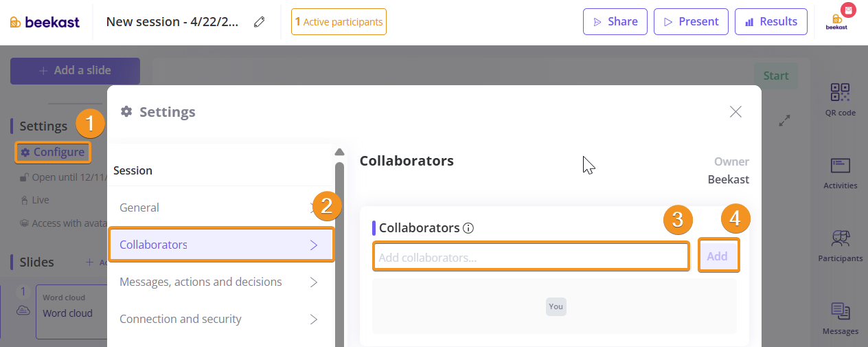Click the expand fullscreen arrows icon
This screenshot has width=868, height=347.
tap(785, 120)
